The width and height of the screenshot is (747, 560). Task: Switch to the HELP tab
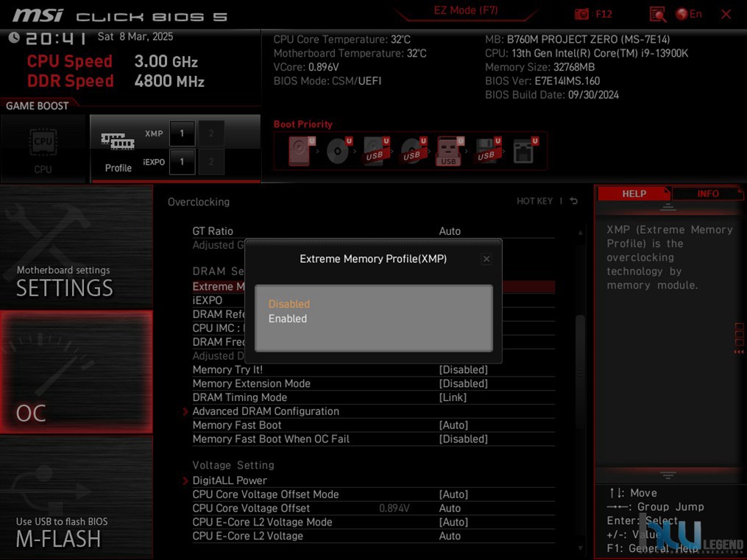tap(634, 194)
